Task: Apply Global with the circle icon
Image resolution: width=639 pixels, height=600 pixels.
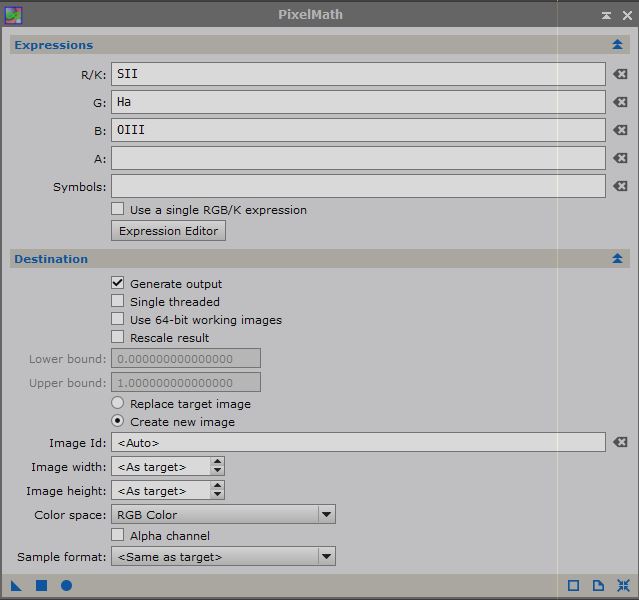Action: point(66,586)
